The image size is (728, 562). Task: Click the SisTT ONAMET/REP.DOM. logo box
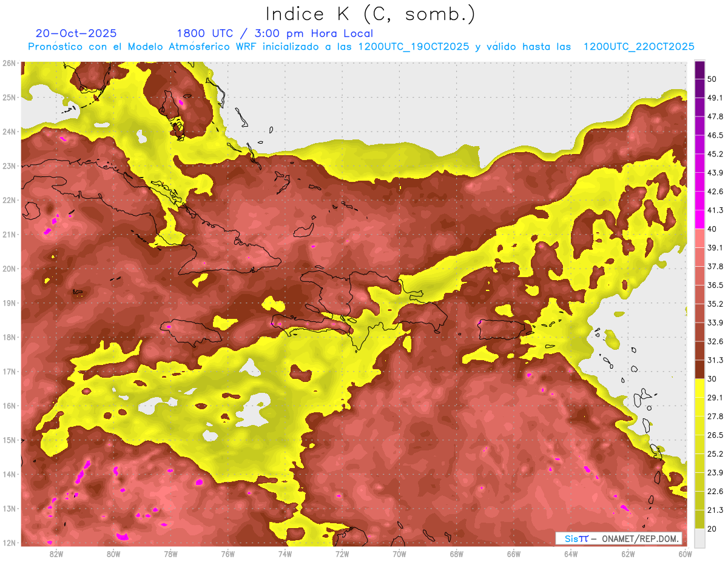coord(618,538)
